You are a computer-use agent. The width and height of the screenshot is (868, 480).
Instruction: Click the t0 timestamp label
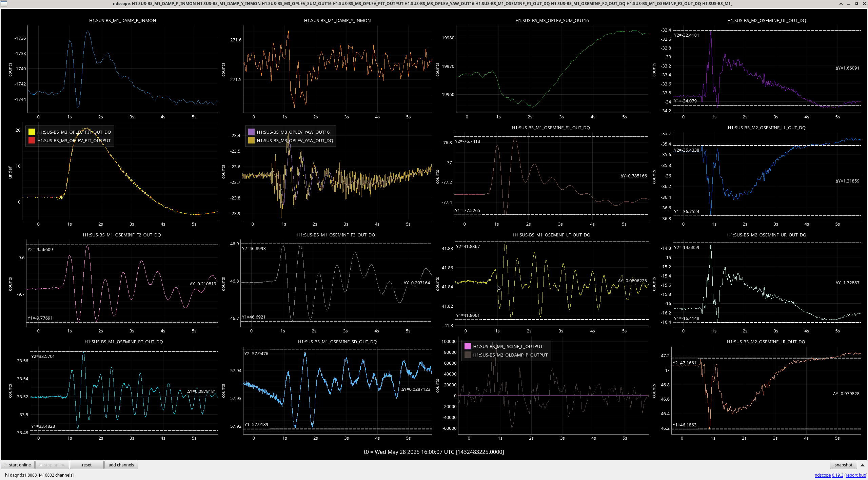(434, 452)
